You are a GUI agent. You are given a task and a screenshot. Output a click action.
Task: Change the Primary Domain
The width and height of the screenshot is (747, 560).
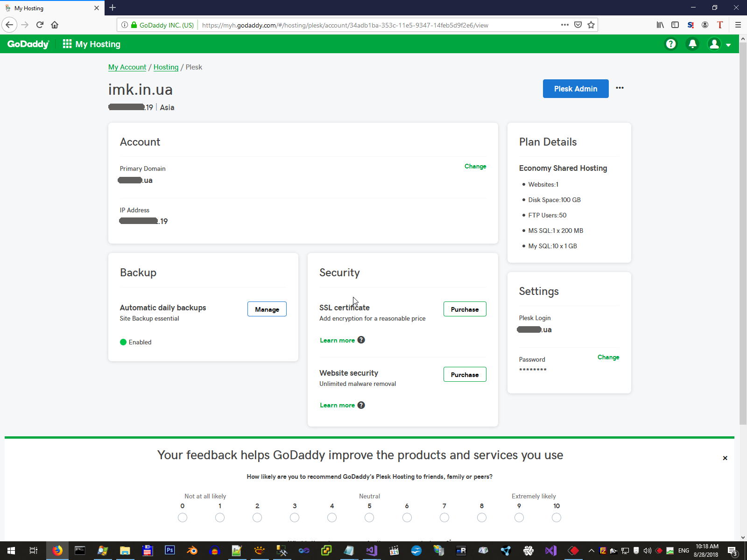[475, 166]
